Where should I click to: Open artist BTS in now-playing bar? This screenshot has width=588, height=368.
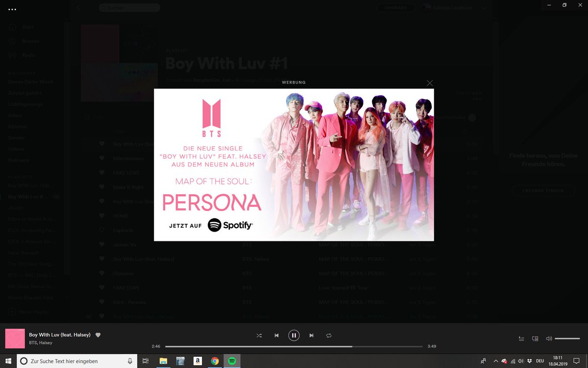click(33, 342)
